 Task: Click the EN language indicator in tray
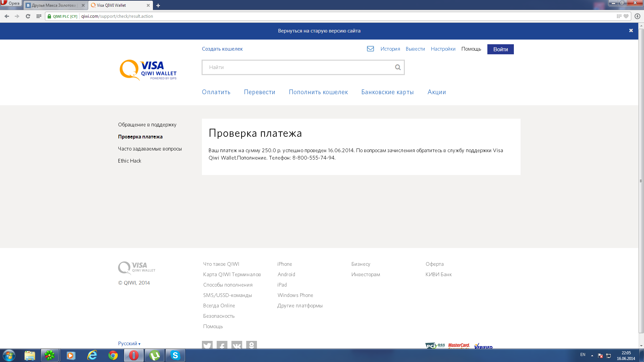coord(583,355)
